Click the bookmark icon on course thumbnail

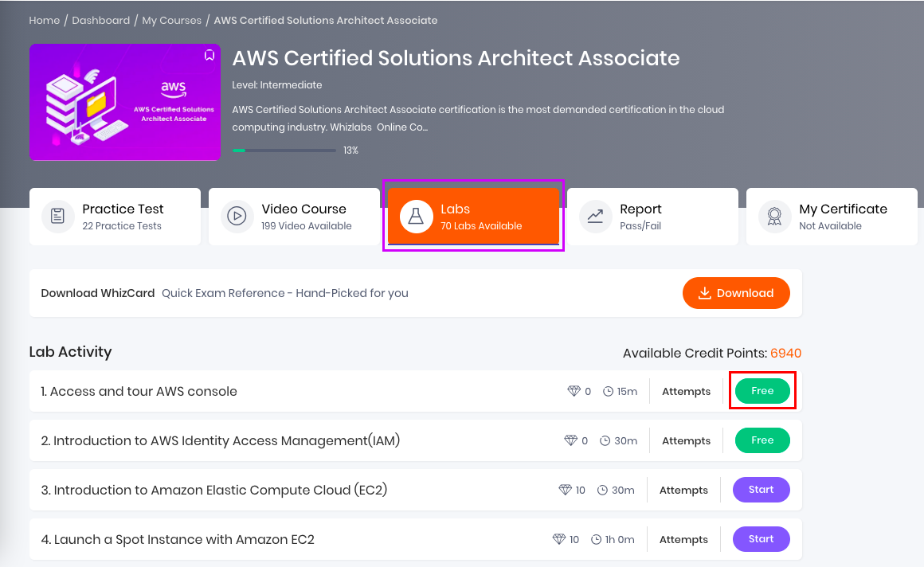click(x=209, y=55)
